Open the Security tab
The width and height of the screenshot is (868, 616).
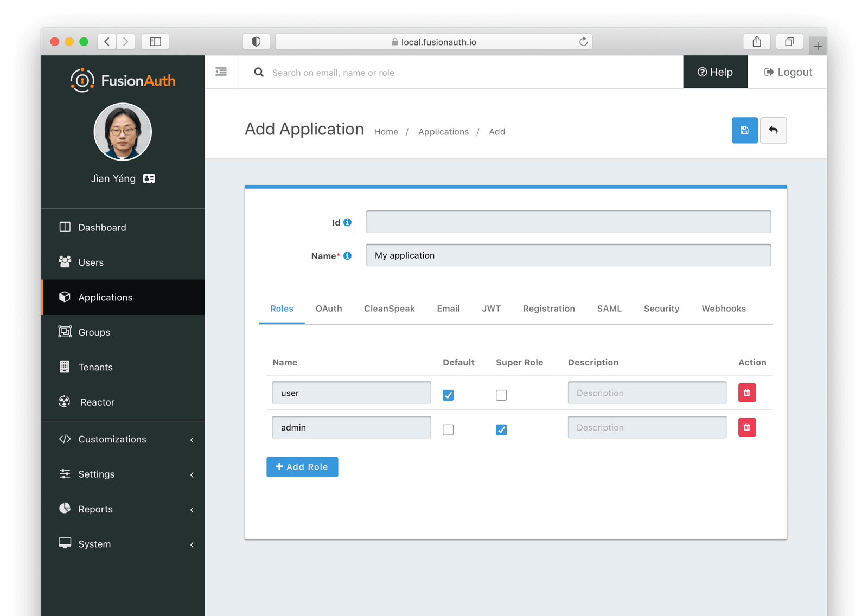(661, 309)
